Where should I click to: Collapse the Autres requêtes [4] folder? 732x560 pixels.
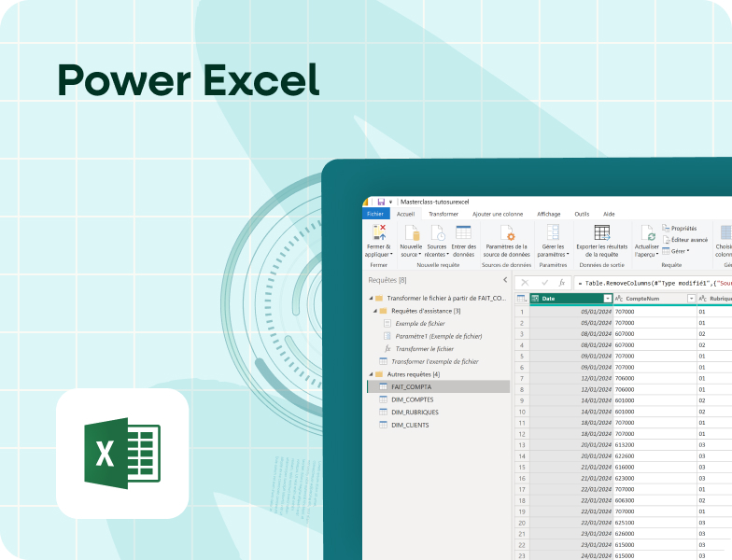point(372,374)
